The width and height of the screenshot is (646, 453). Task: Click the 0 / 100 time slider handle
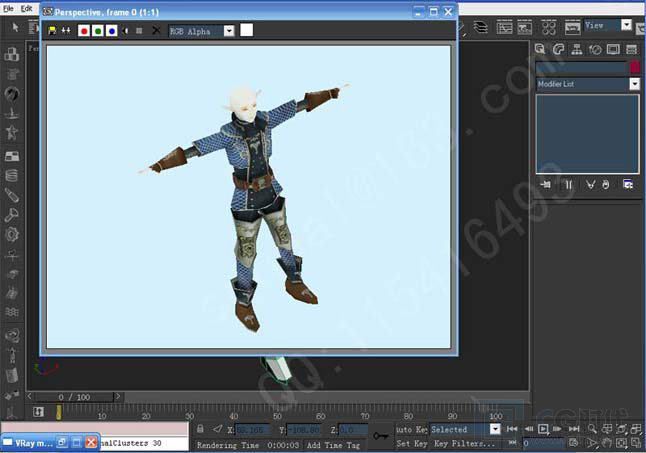pyautogui.click(x=74, y=397)
